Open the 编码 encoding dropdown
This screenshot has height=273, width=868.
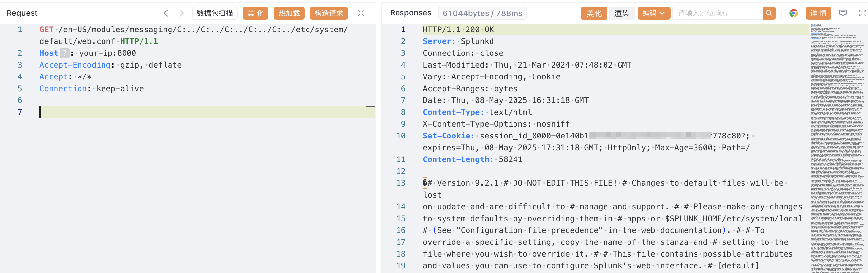(x=653, y=13)
